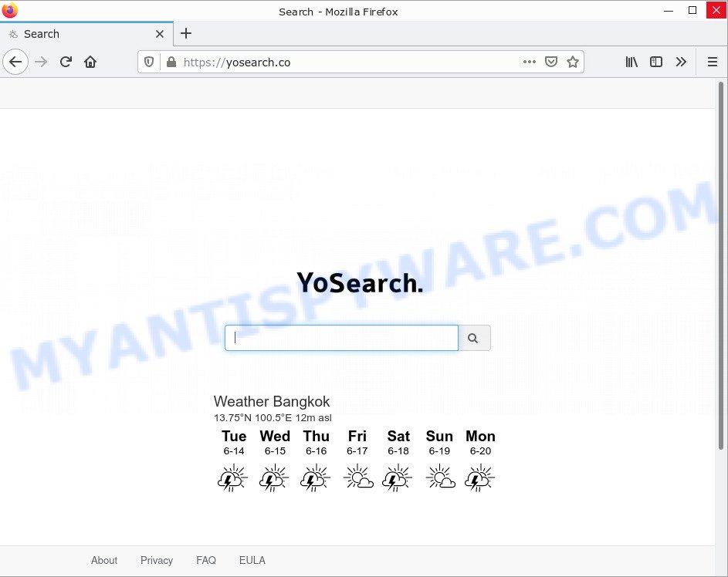Screen dimensions: 728x577
Task: Click the forward navigation arrow
Action: coord(41,62)
